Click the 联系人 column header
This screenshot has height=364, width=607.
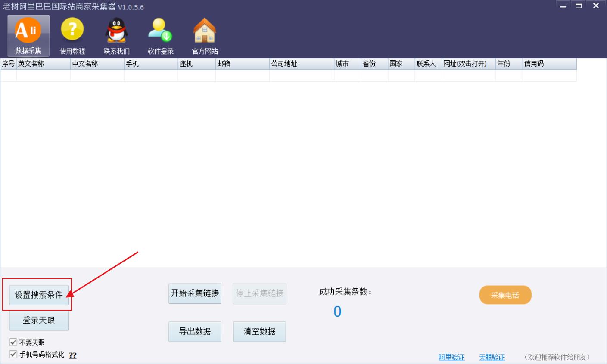tap(428, 64)
